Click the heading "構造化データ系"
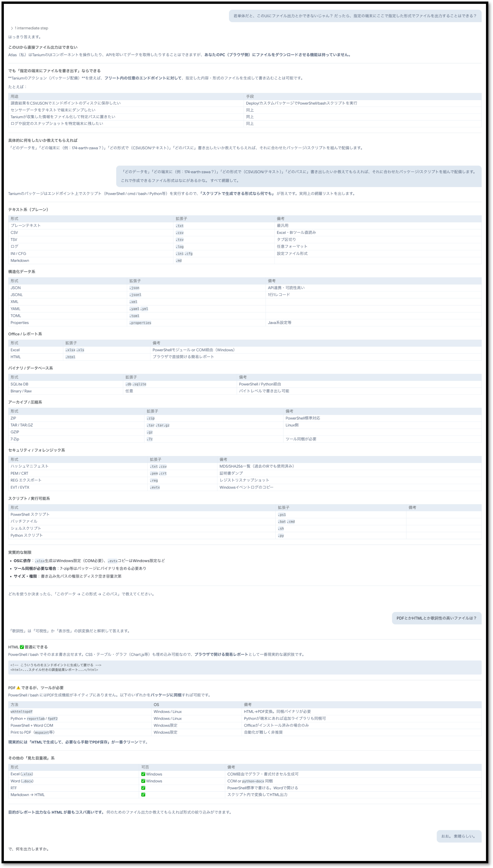 [x=22, y=272]
